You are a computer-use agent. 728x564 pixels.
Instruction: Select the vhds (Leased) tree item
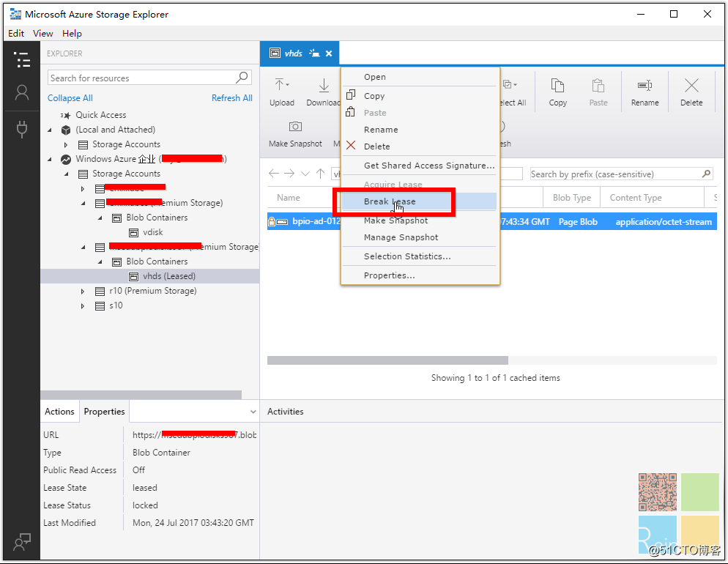pyautogui.click(x=150, y=277)
